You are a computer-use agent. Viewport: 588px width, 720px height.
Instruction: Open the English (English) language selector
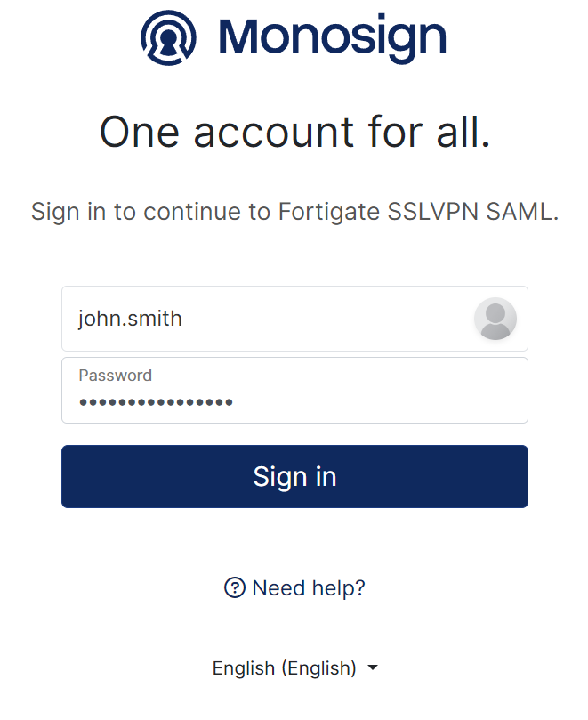(x=294, y=667)
